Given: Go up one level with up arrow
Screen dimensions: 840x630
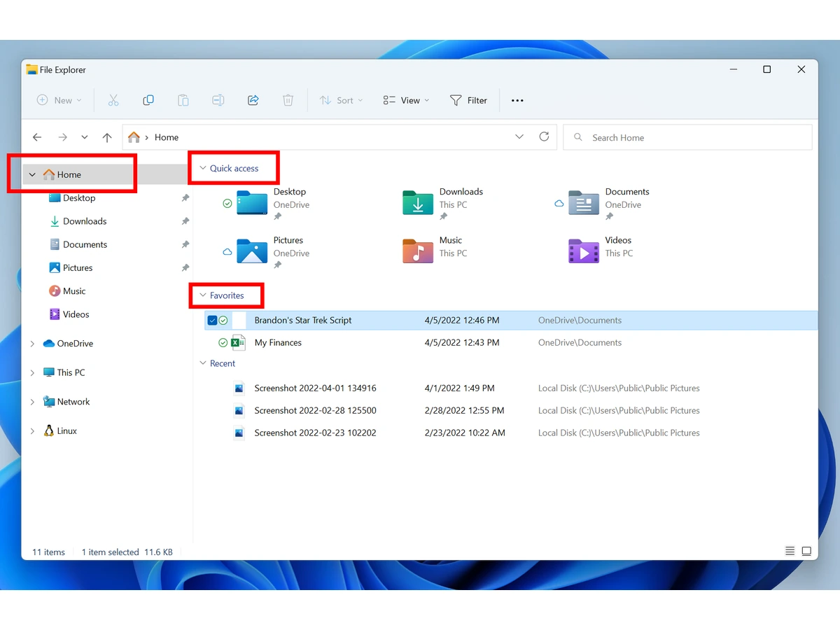Looking at the screenshot, I should click(x=107, y=137).
